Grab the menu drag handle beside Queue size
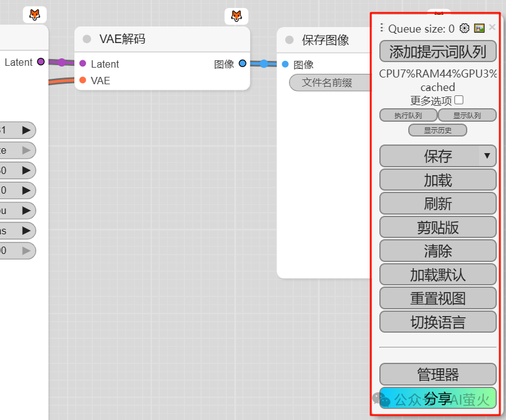 pyautogui.click(x=382, y=28)
